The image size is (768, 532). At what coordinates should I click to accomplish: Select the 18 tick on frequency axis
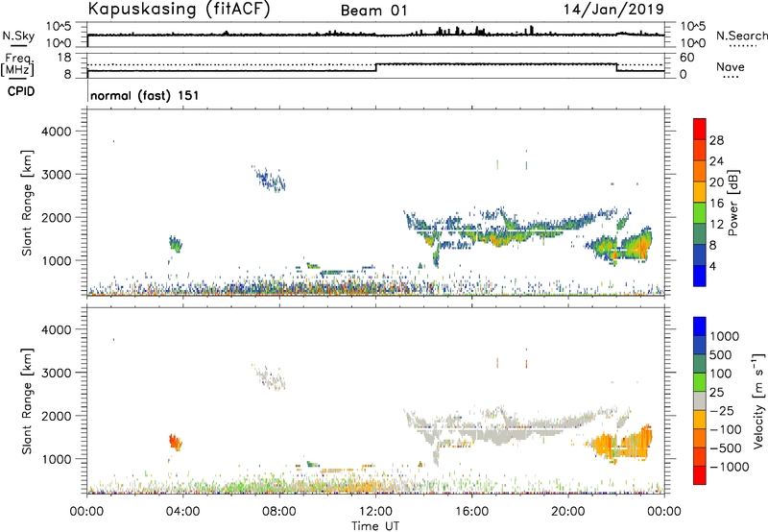coord(64,58)
